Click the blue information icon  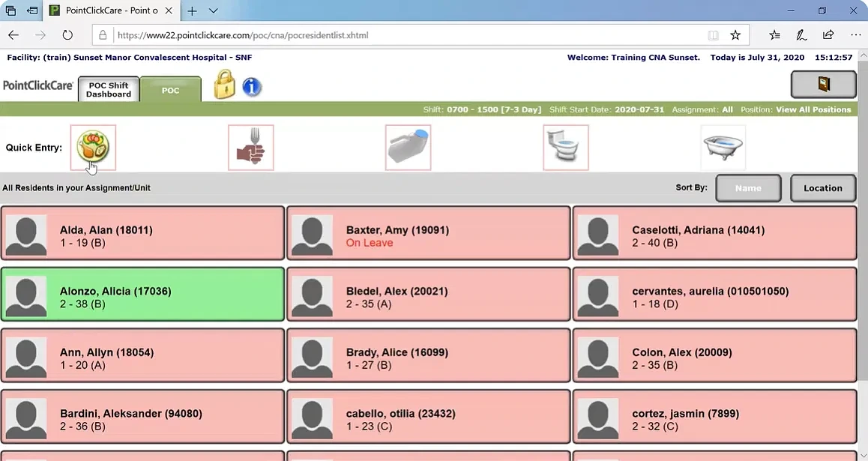(x=252, y=87)
